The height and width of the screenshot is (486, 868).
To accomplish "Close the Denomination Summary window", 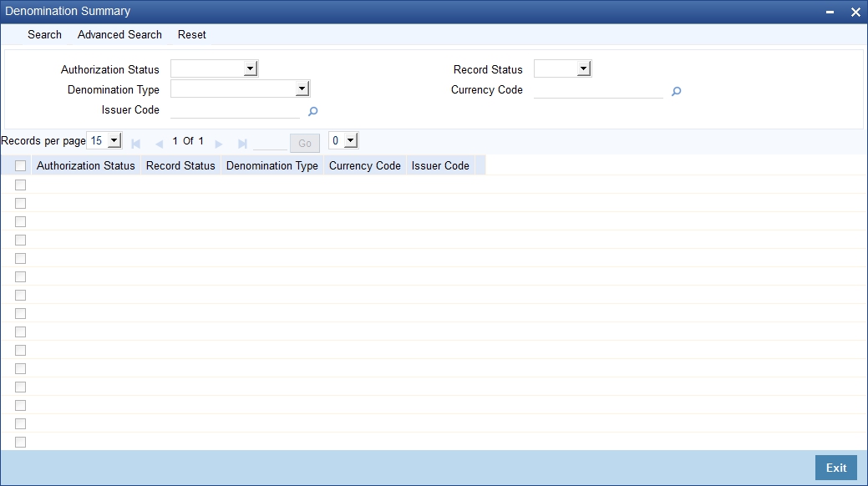I will (x=855, y=12).
